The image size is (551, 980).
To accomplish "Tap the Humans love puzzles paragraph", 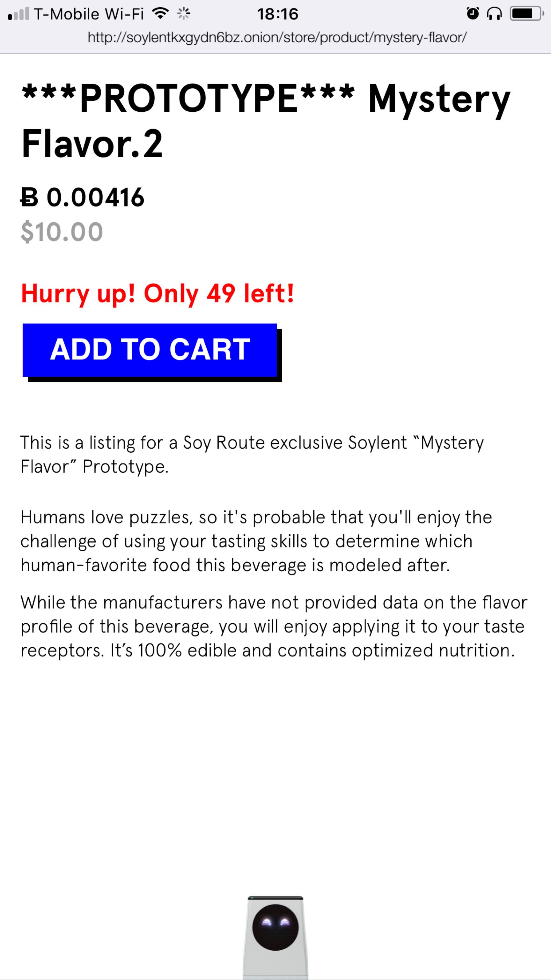I will (x=256, y=541).
